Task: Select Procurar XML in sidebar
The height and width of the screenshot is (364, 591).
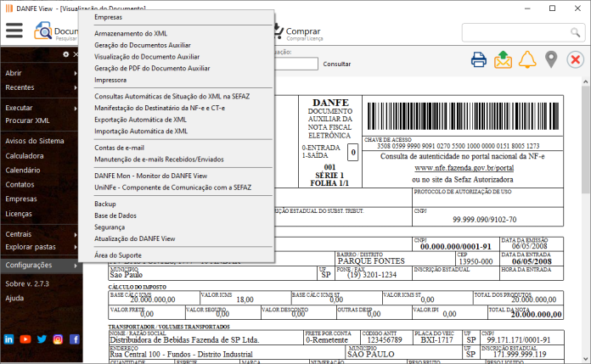Action: (27, 120)
